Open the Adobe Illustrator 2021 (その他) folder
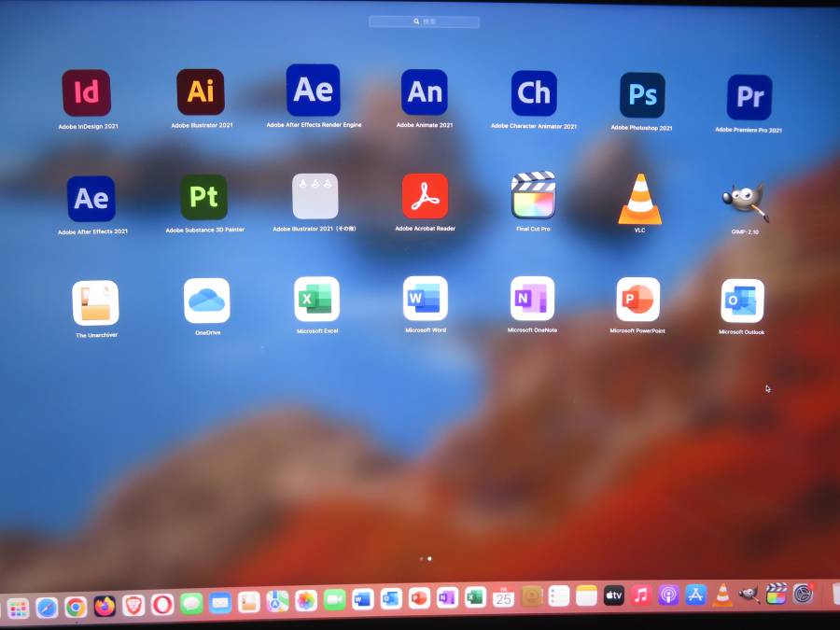The width and height of the screenshot is (840, 630). coord(315,196)
